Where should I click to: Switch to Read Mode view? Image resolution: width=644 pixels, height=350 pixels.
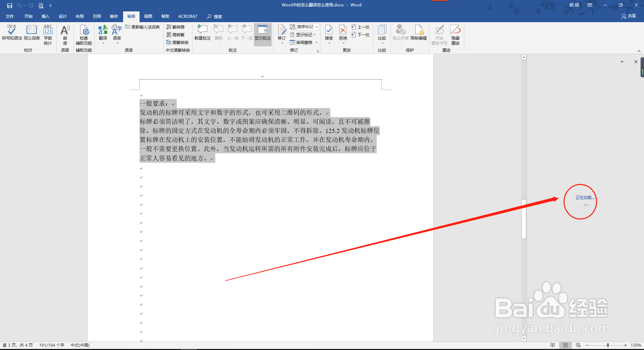pyautogui.click(x=553, y=345)
